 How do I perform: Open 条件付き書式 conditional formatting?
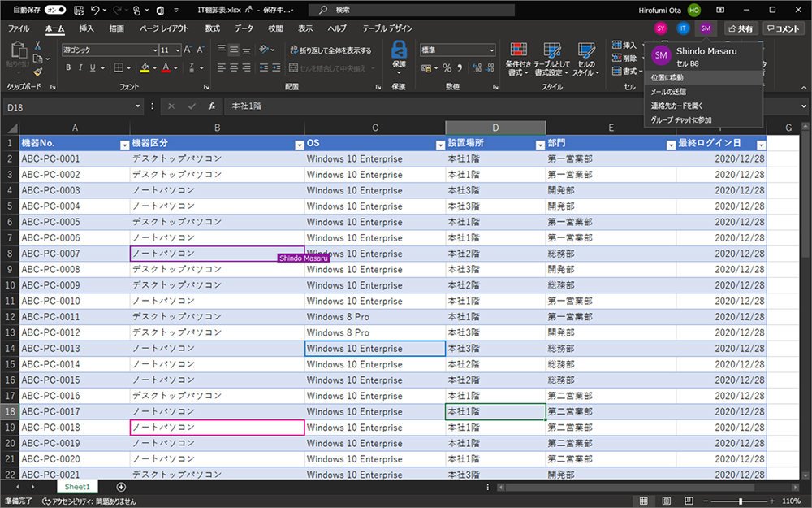pyautogui.click(x=518, y=59)
